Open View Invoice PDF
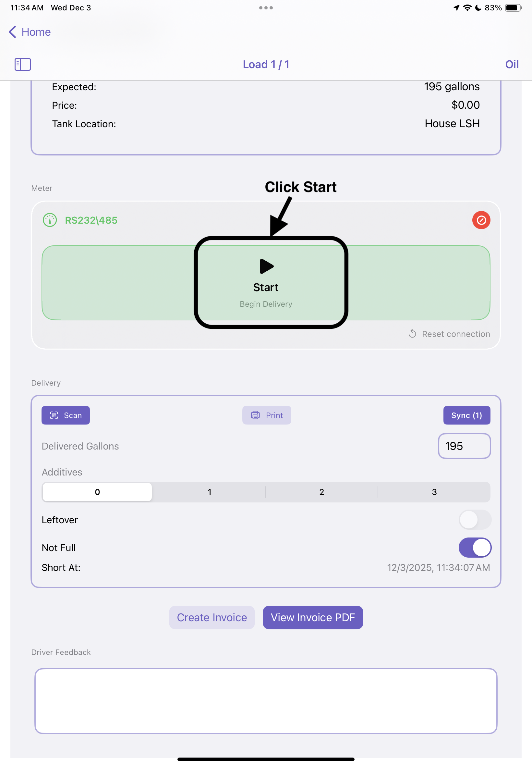This screenshot has width=532, height=766. click(x=313, y=617)
